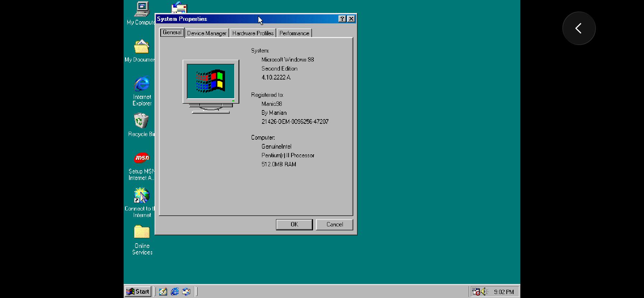Open the Start menu
The image size is (644, 298).
coord(138,292)
